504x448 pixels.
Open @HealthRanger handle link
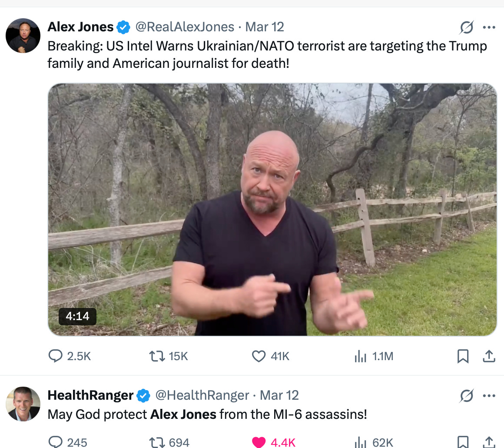pos(202,395)
